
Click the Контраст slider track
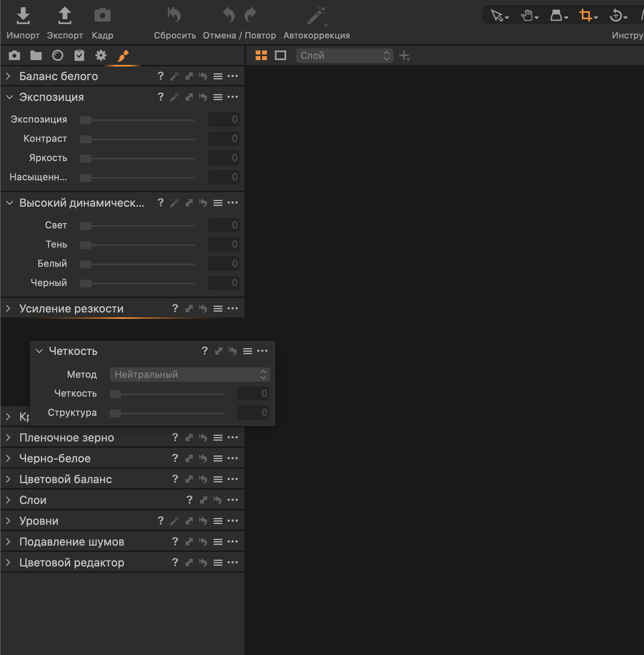click(x=138, y=139)
